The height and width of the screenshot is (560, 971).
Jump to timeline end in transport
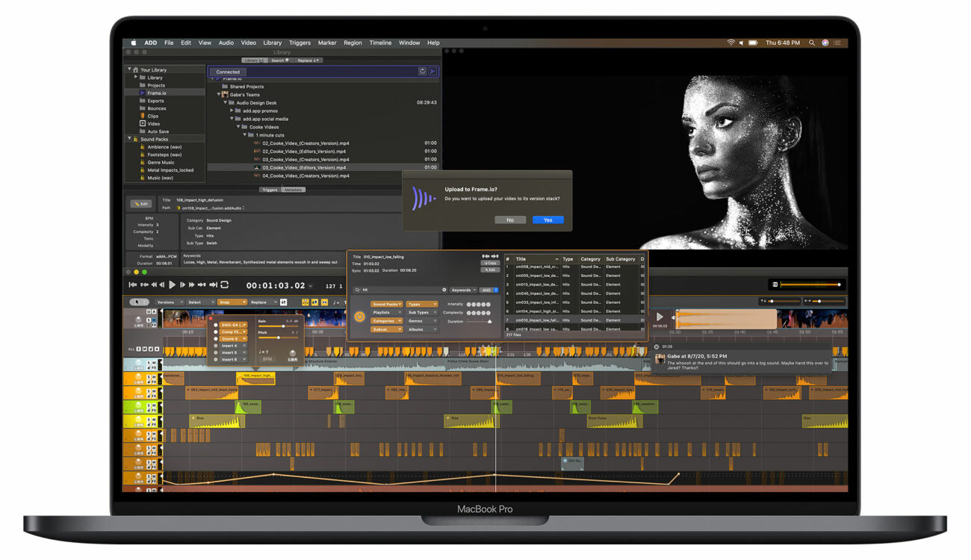tap(213, 284)
